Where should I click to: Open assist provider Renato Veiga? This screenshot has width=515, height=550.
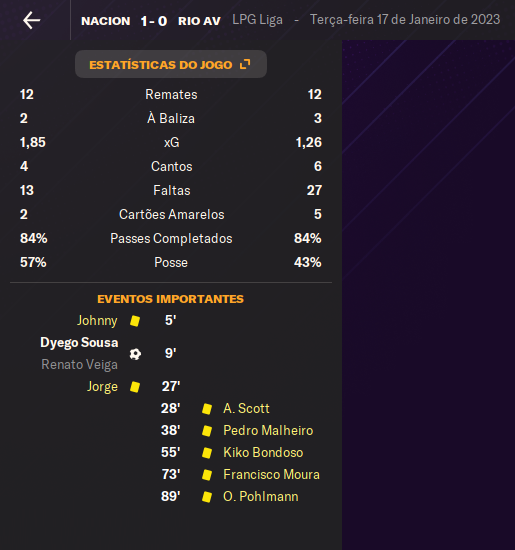pyautogui.click(x=80, y=364)
